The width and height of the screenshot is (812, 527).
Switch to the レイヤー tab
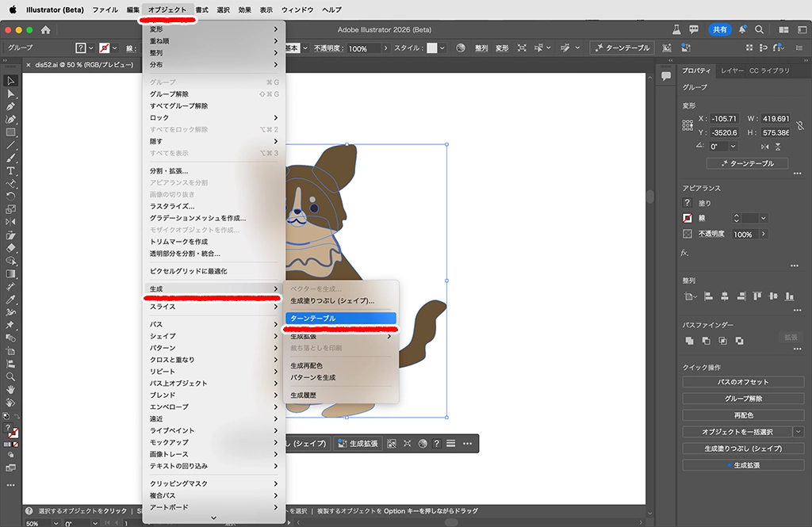pos(732,71)
